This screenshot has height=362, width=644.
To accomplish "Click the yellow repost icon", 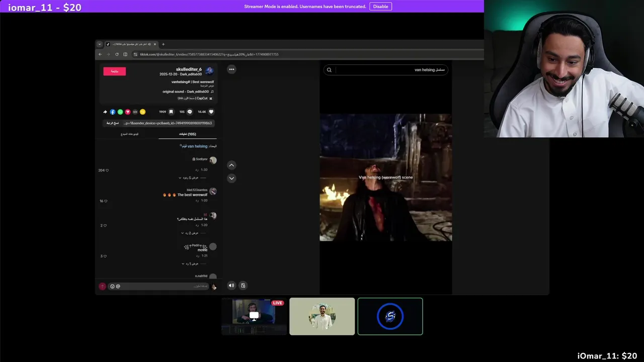I will tap(142, 112).
